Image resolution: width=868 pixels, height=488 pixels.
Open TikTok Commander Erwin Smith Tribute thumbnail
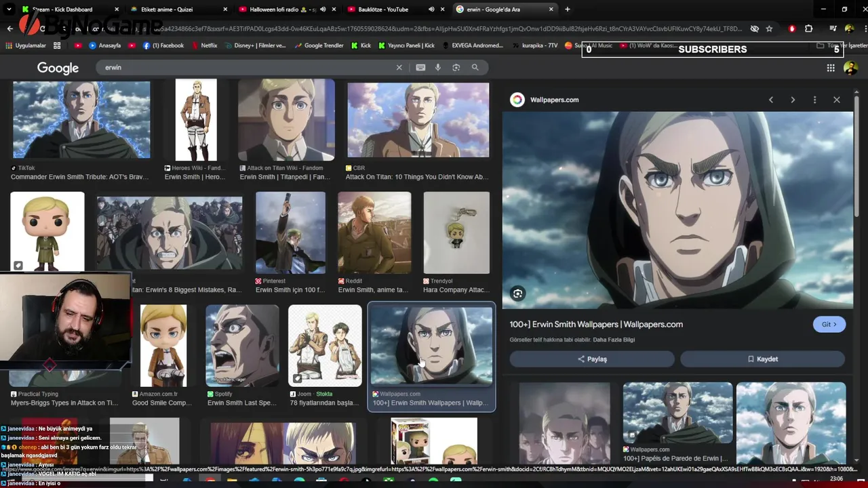pos(81,120)
